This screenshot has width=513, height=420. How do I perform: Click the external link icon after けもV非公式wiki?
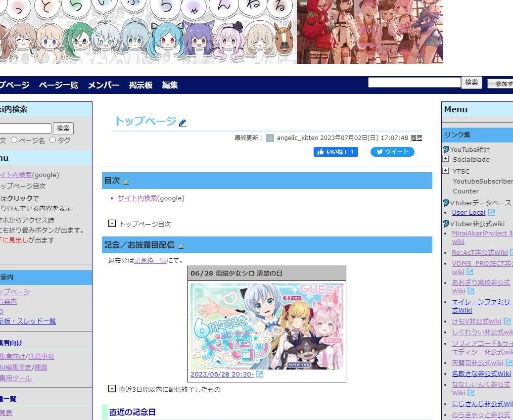pyautogui.click(x=507, y=321)
